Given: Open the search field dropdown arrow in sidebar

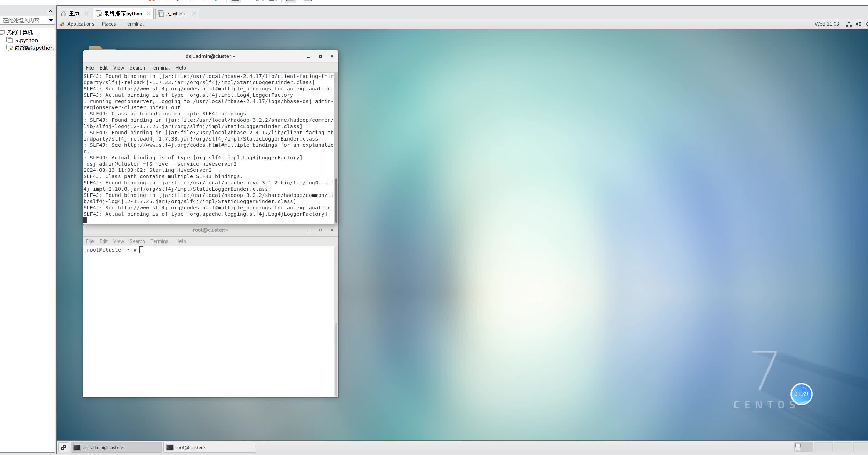Looking at the screenshot, I should [51, 20].
